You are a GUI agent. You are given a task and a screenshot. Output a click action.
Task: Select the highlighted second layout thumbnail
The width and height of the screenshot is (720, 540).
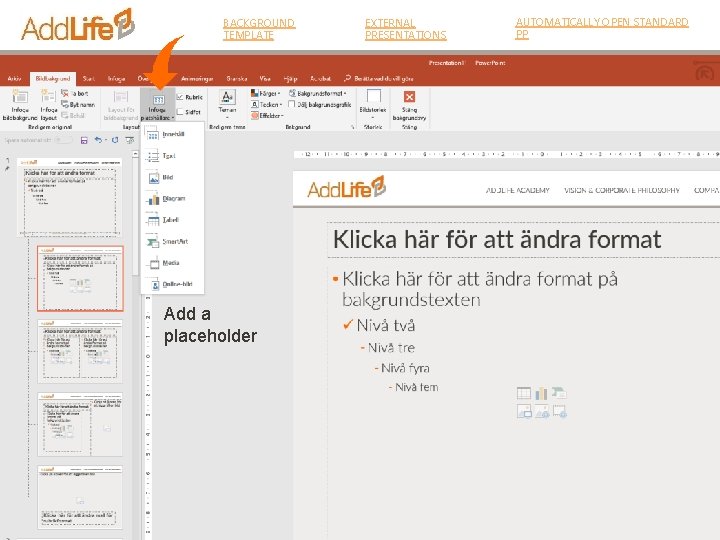pos(80,279)
